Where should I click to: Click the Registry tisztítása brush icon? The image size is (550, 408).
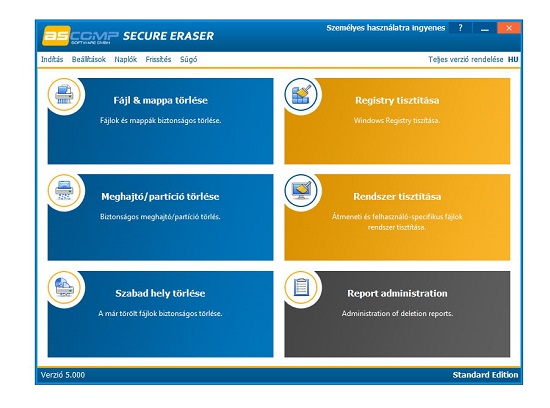pyautogui.click(x=301, y=94)
